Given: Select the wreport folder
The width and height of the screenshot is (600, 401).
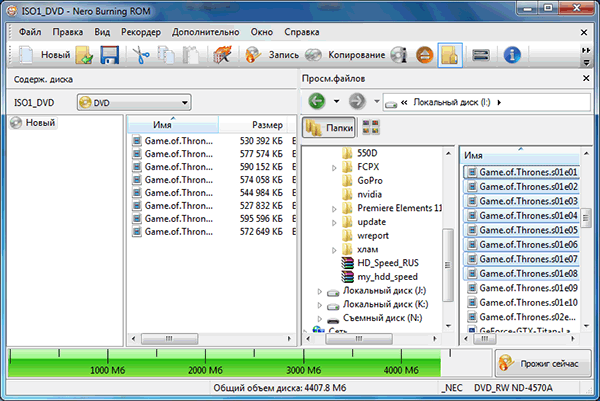Looking at the screenshot, I should (365, 236).
